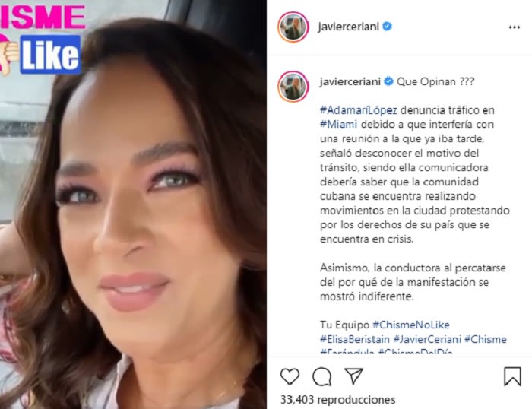Image resolution: width=532 pixels, height=409 pixels.
Task: Play the video by clicking its frame
Action: tap(133, 204)
